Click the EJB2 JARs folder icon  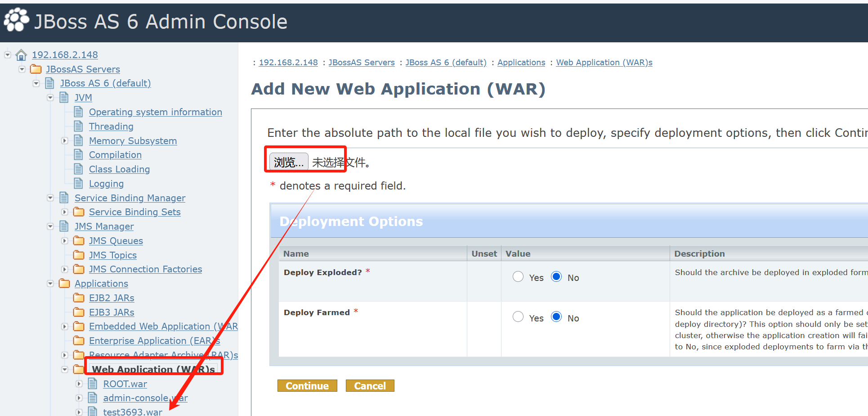79,298
